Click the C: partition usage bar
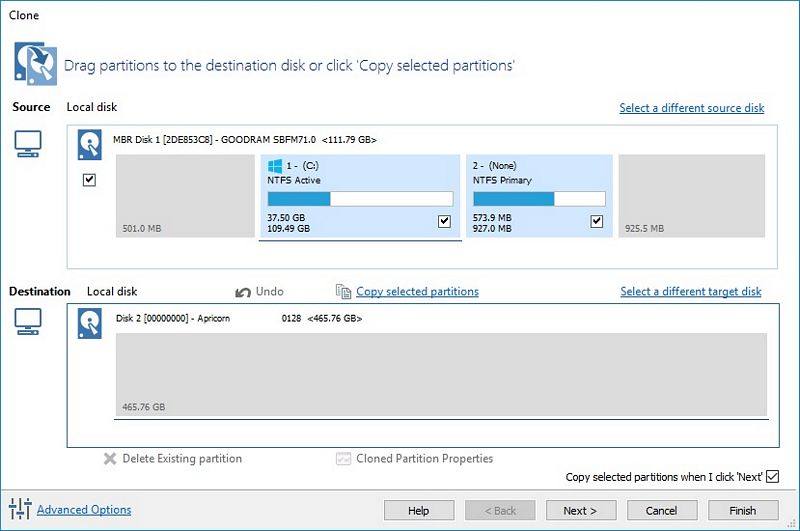The width and height of the screenshot is (800, 531). [x=360, y=198]
